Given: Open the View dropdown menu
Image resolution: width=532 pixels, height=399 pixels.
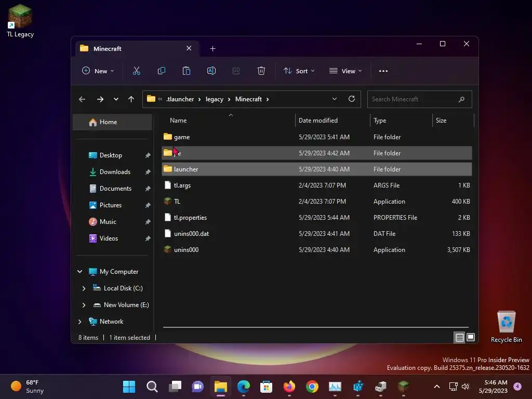Looking at the screenshot, I should (x=345, y=71).
